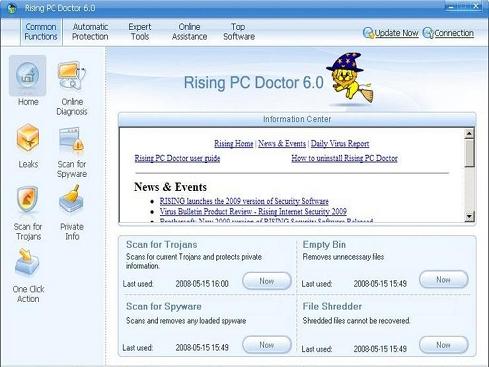Click the Scan for Trojans heading text
Screen dimensions: 489x367
click(x=162, y=245)
